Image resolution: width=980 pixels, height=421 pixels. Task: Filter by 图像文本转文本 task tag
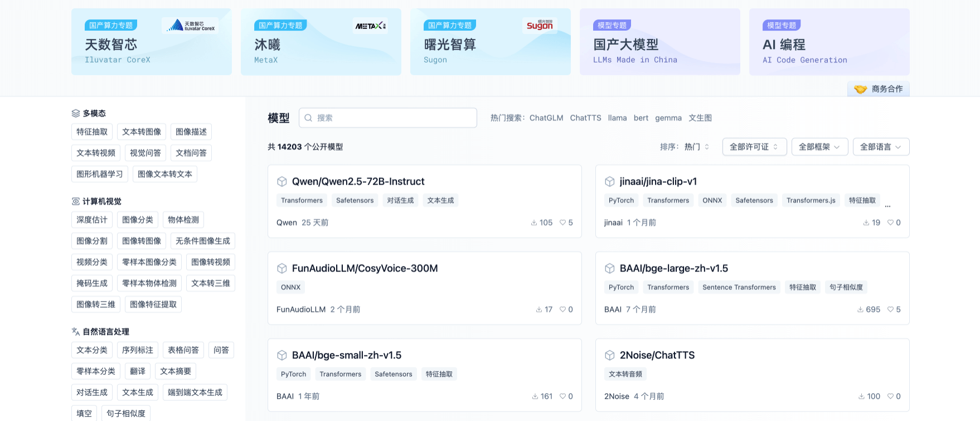pyautogui.click(x=165, y=174)
